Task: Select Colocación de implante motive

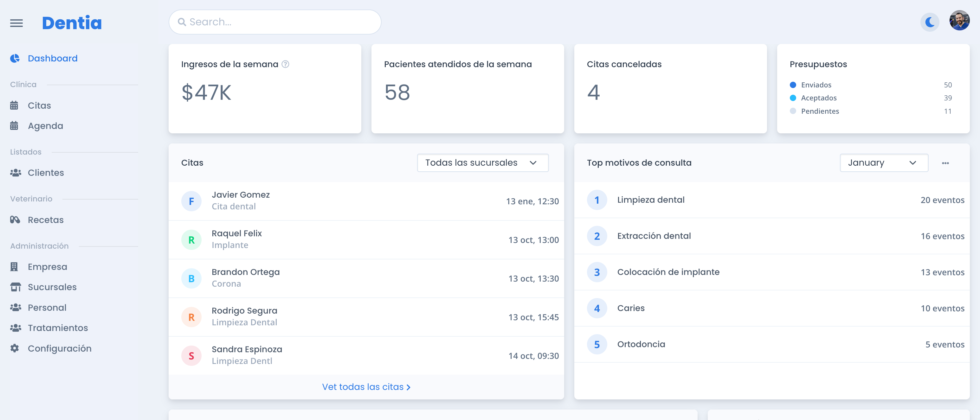Action: (771, 272)
